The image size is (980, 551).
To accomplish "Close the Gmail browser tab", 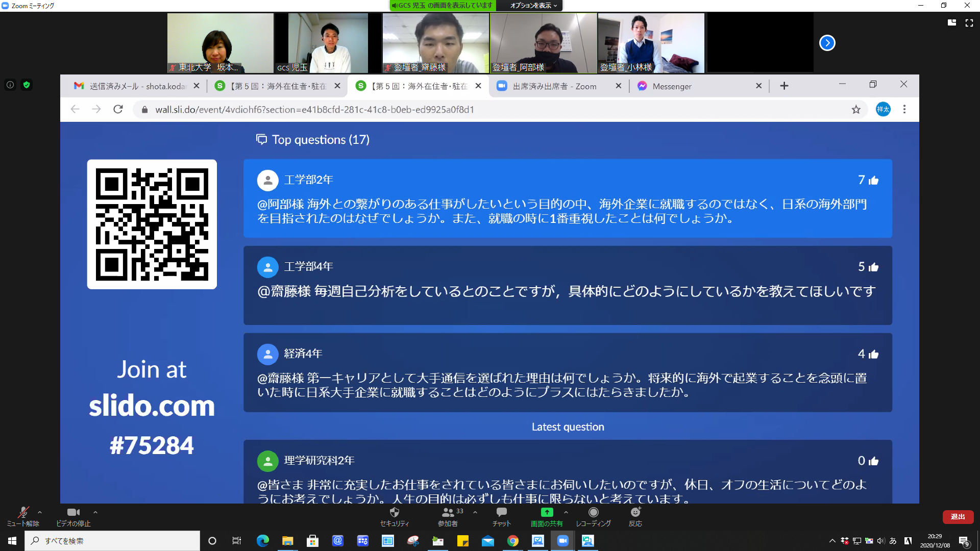I will [x=197, y=86].
